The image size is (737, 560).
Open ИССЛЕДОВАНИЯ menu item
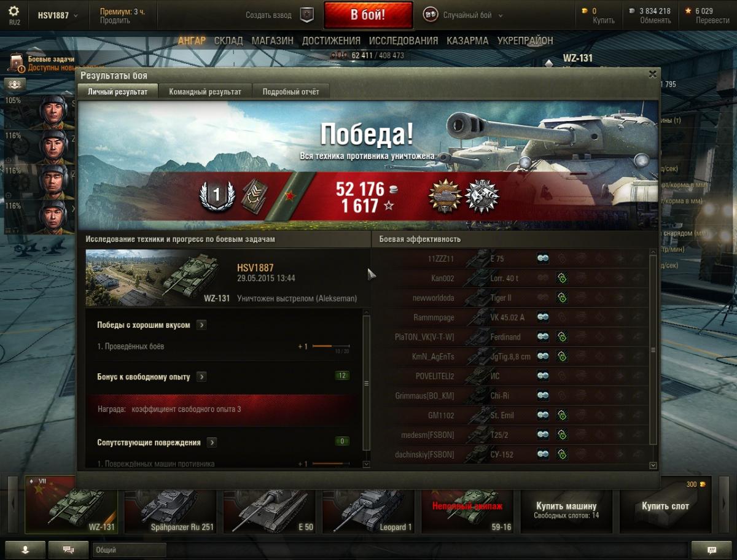pos(404,41)
